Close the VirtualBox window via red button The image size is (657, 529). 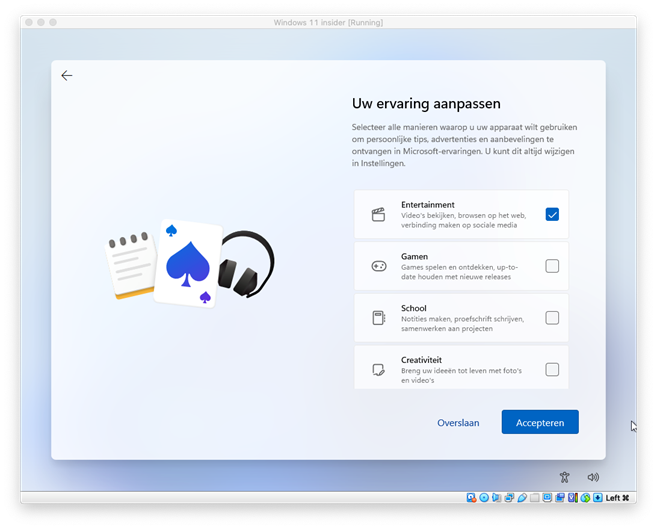point(29,22)
